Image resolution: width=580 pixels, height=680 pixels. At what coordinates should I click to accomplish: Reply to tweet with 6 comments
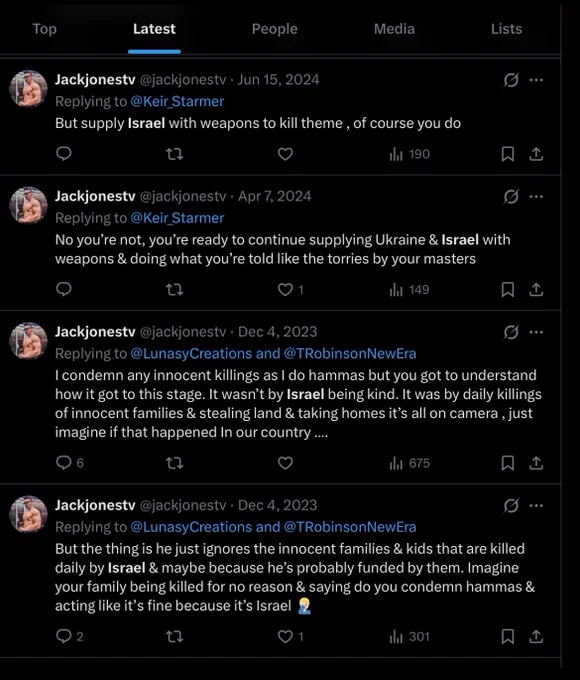(69, 463)
